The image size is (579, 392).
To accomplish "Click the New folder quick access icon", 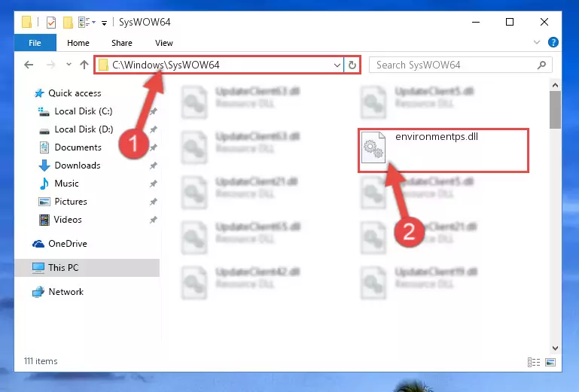I will [68, 22].
